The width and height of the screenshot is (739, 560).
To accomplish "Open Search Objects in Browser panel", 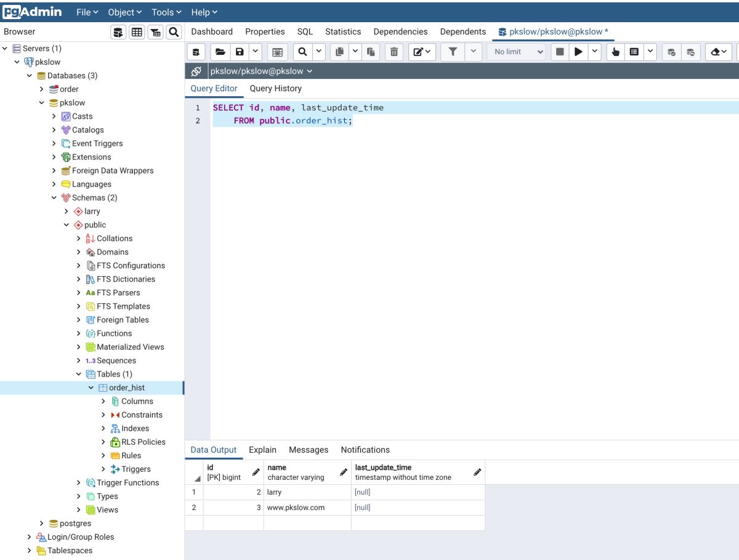I will pos(174,32).
